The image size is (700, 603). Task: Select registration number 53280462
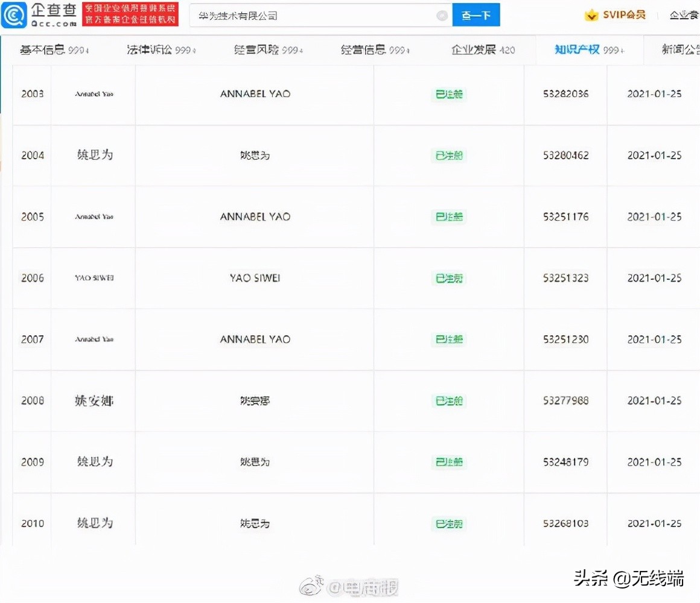565,155
